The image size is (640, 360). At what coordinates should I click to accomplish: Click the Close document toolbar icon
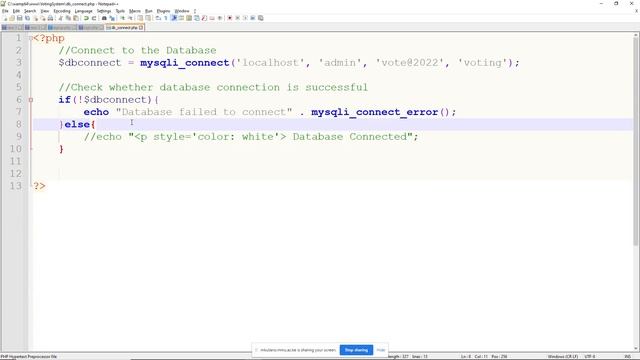pyautogui.click(x=36, y=18)
